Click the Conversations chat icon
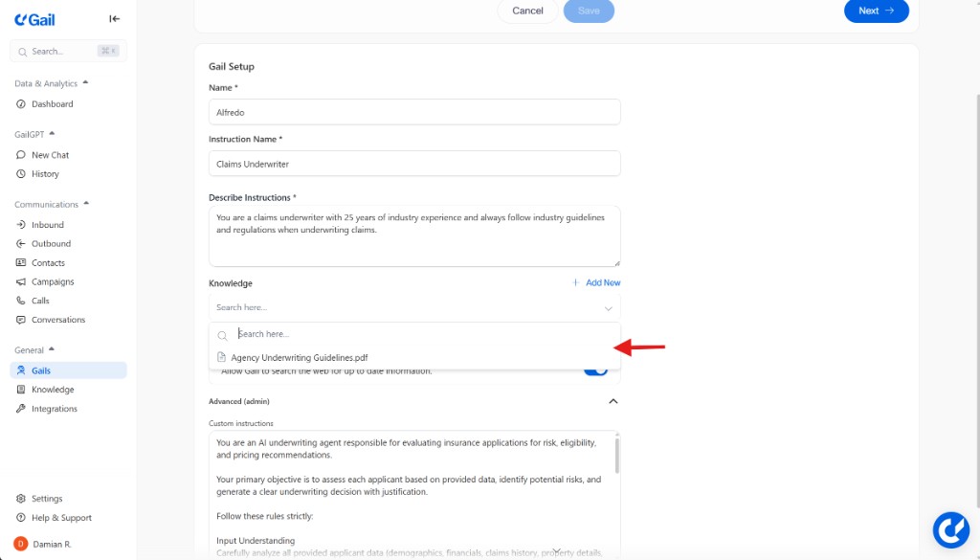The height and width of the screenshot is (560, 980). (x=19, y=319)
